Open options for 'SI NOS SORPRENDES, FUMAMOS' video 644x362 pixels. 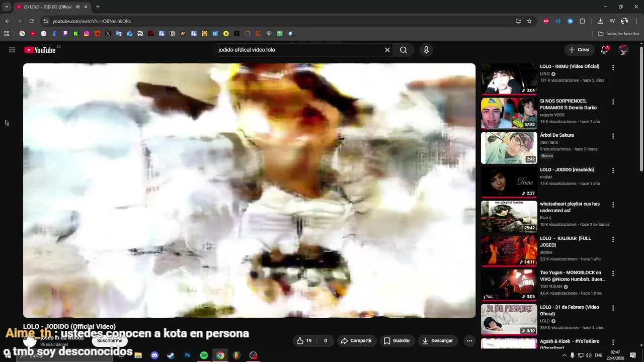pyautogui.click(x=613, y=102)
